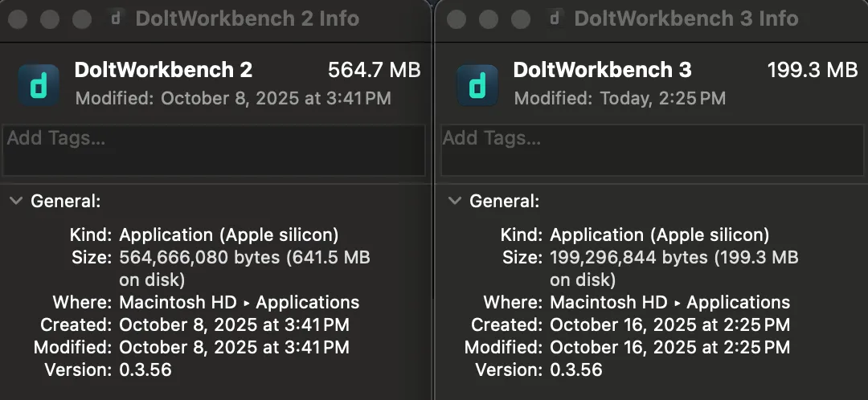Click the 199.3 MB size in header
The image size is (868, 400).
(813, 71)
